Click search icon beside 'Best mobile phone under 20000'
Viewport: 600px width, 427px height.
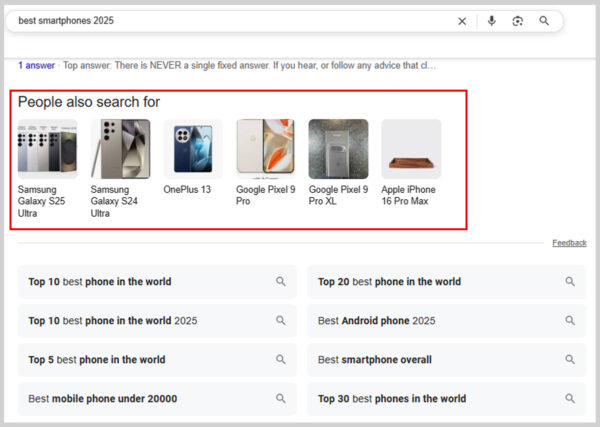tap(281, 399)
